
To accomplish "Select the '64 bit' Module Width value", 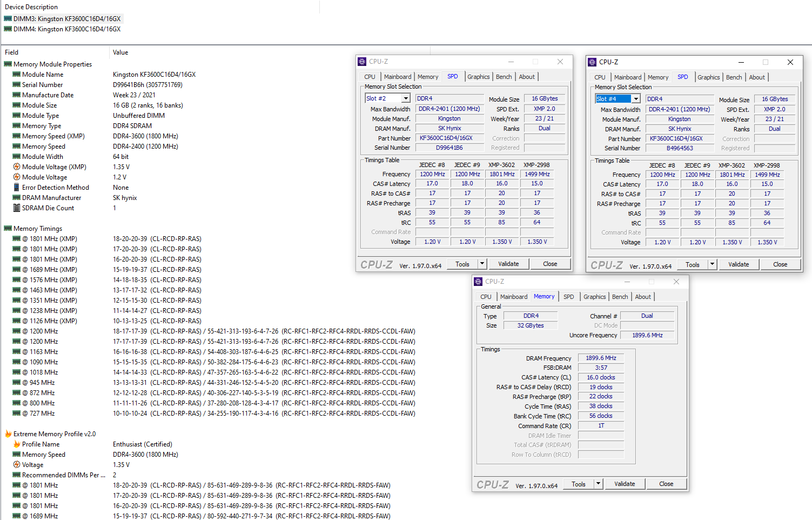I will (121, 156).
